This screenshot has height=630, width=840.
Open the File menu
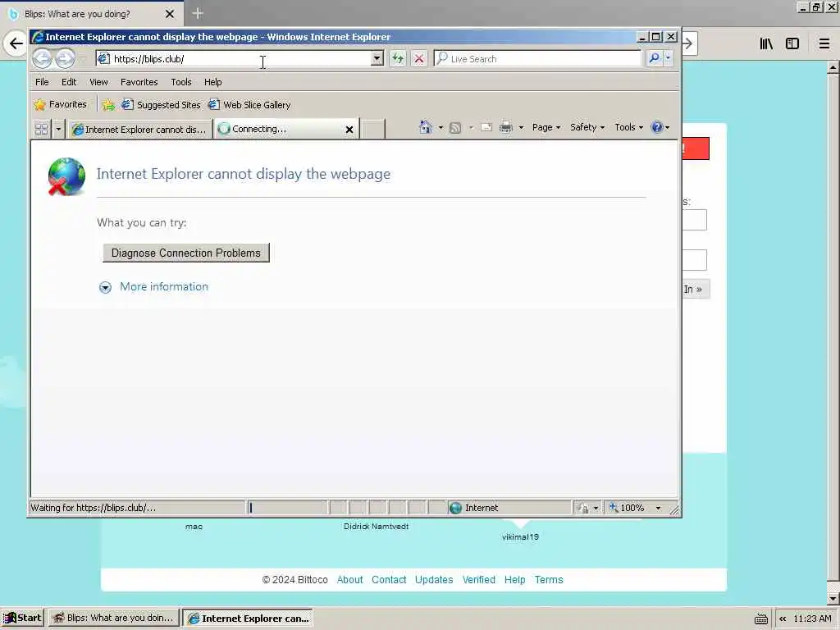[42, 82]
